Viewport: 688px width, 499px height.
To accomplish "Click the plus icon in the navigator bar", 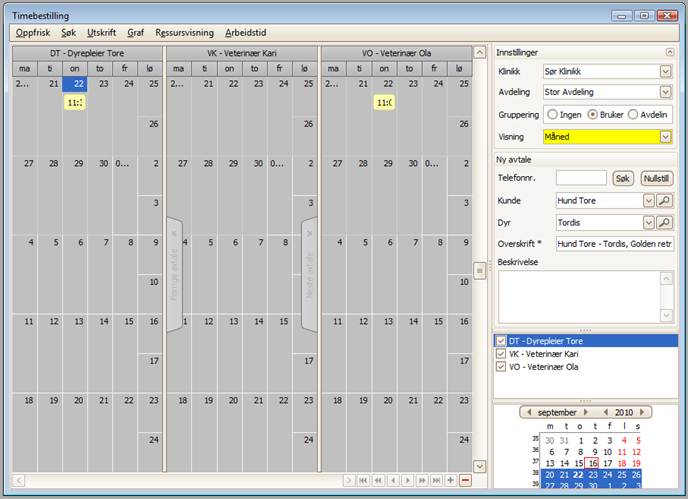I will (451, 481).
